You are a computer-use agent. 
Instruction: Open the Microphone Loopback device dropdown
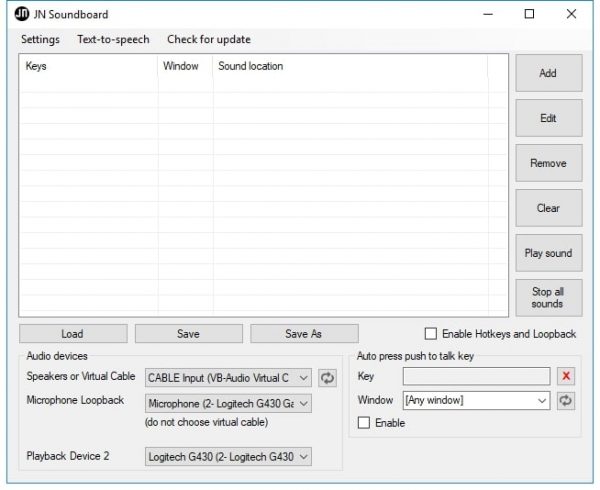tap(303, 403)
